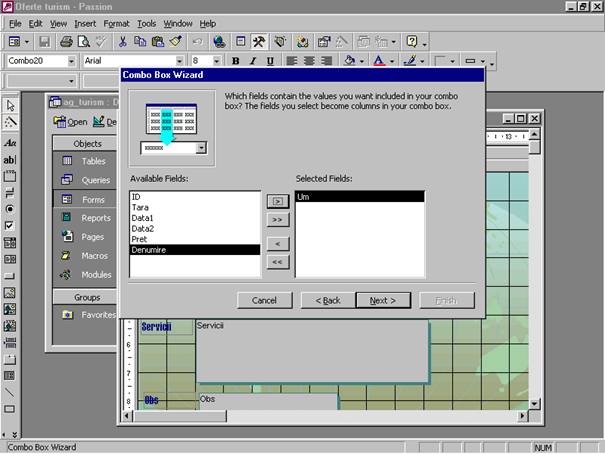This screenshot has width=605, height=454.
Task: Toggle Italic formatting button
Action: tap(252, 61)
